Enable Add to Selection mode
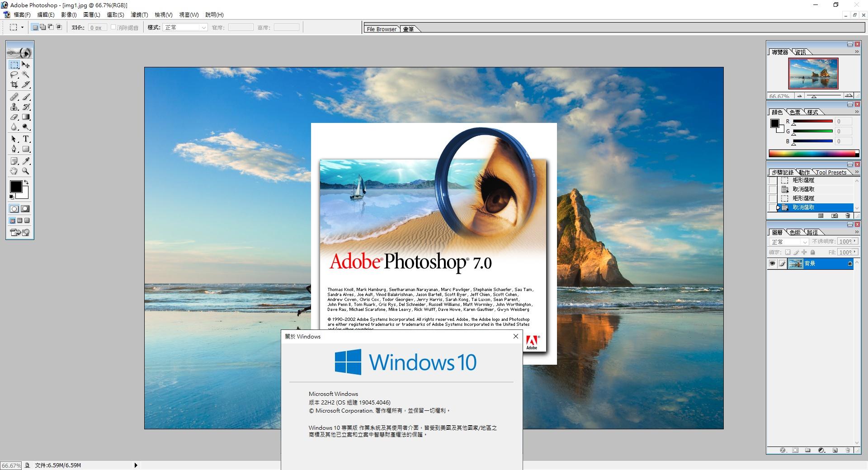This screenshot has height=470, width=868. (x=42, y=27)
